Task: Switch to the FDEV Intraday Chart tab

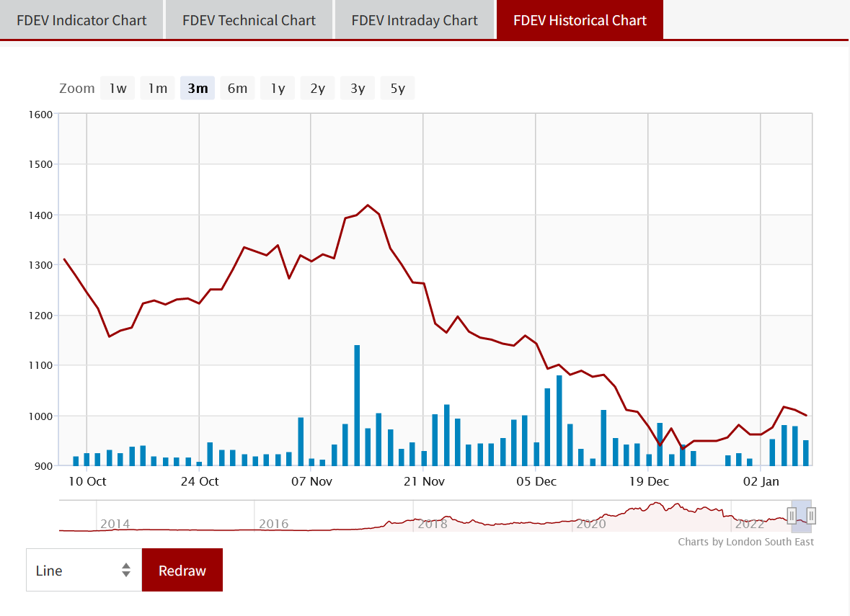Action: click(x=415, y=20)
